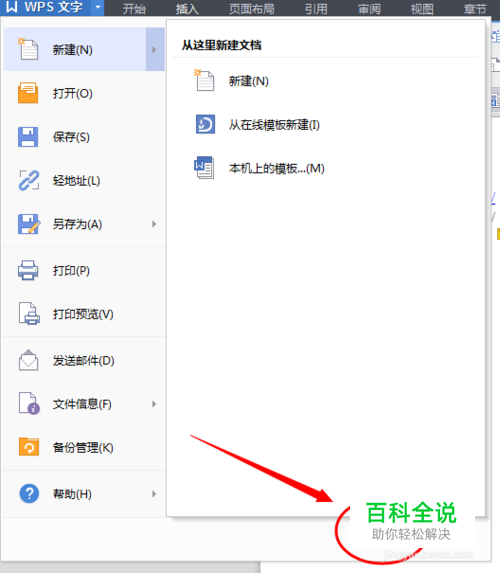The height and width of the screenshot is (573, 500).
Task: Expand the 新建(N) submenu arrow
Action: [x=155, y=49]
